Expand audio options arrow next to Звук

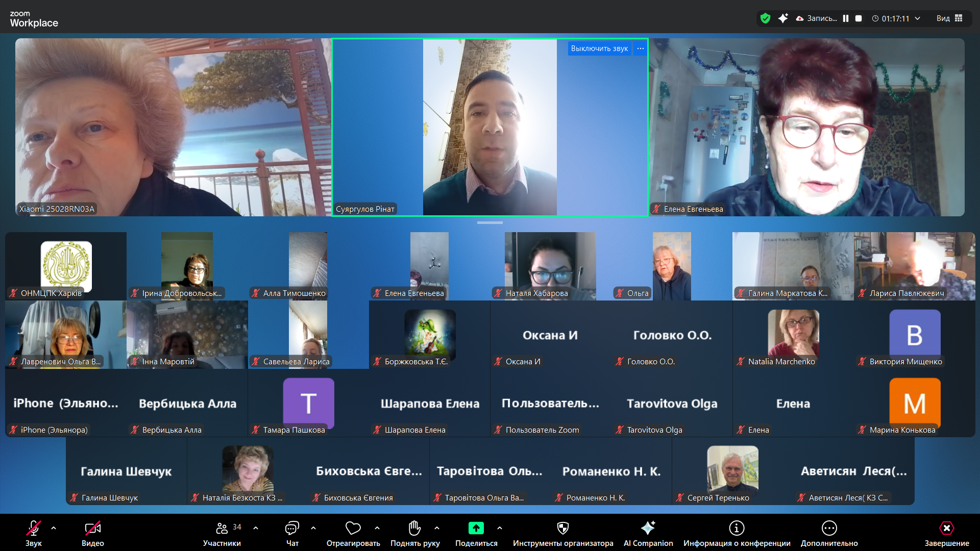coord(54,528)
